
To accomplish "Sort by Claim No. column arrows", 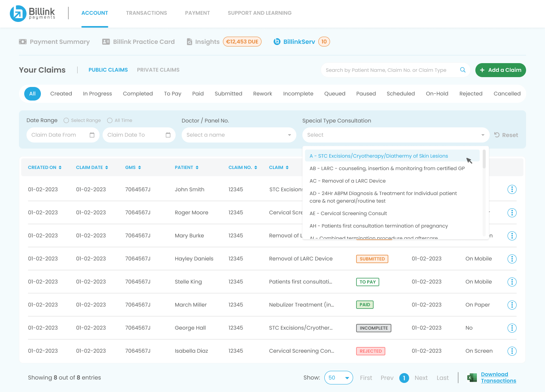I will coord(255,167).
